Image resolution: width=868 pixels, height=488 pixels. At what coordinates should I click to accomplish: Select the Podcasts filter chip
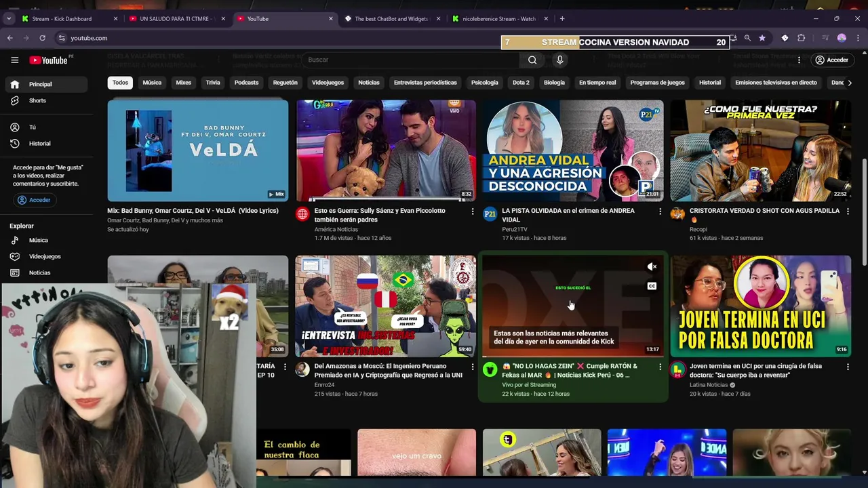click(246, 83)
